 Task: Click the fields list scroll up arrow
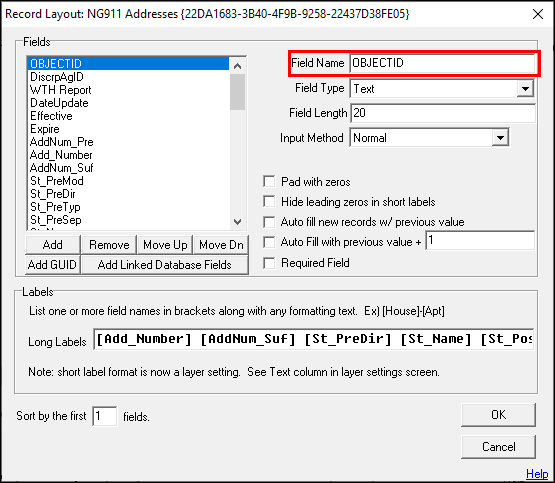238,66
